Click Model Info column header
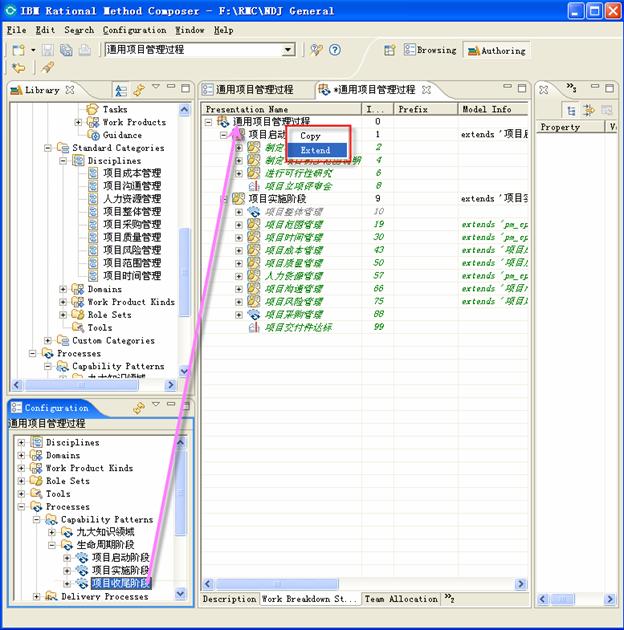This screenshot has height=630, width=624. (x=493, y=109)
